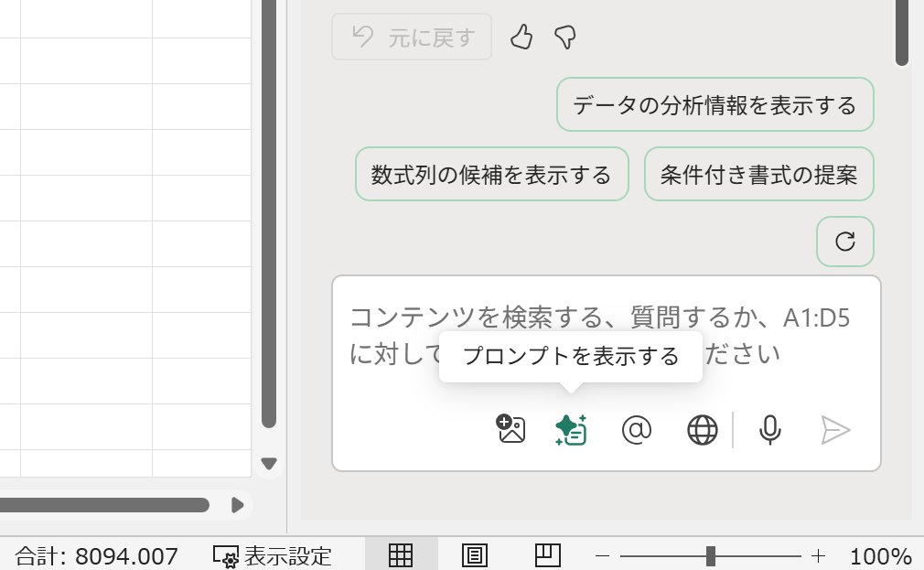The height and width of the screenshot is (570, 924).
Task: Click the add image attachment icon
Action: (510, 430)
